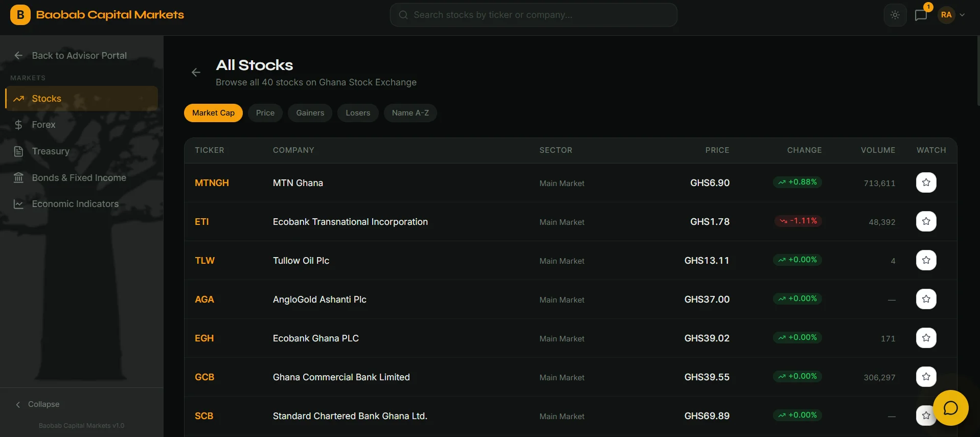Open the Forex section

point(82,125)
